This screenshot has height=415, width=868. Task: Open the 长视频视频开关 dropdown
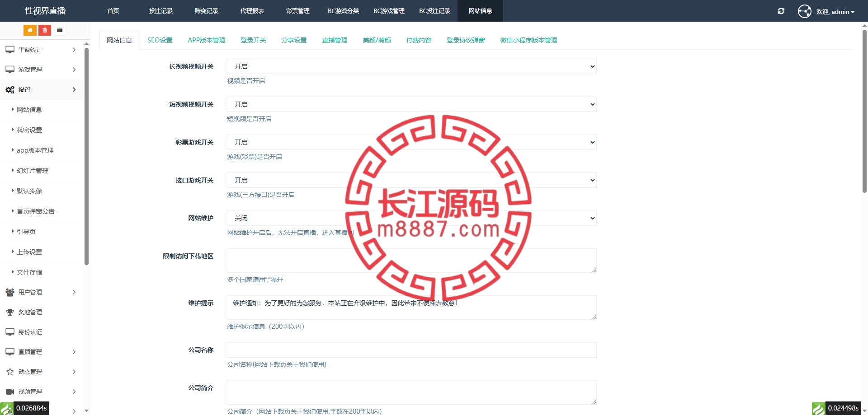point(411,66)
